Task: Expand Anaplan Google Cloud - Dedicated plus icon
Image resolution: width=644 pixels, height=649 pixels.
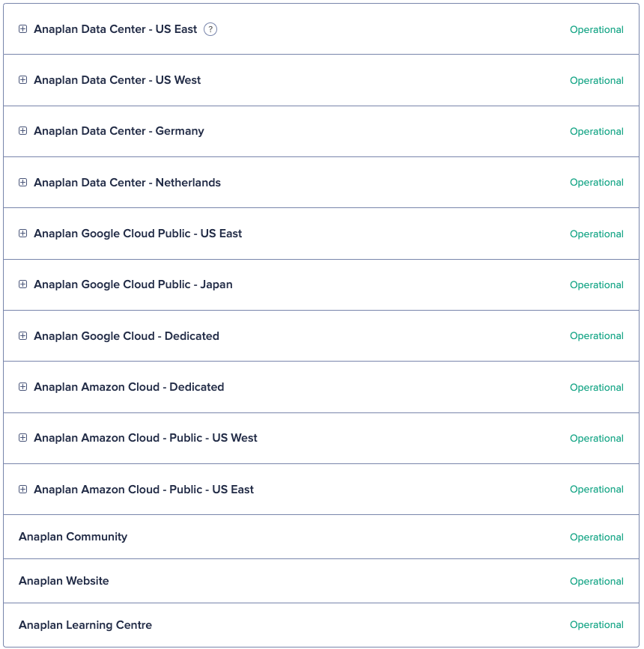Action: pyautogui.click(x=22, y=335)
